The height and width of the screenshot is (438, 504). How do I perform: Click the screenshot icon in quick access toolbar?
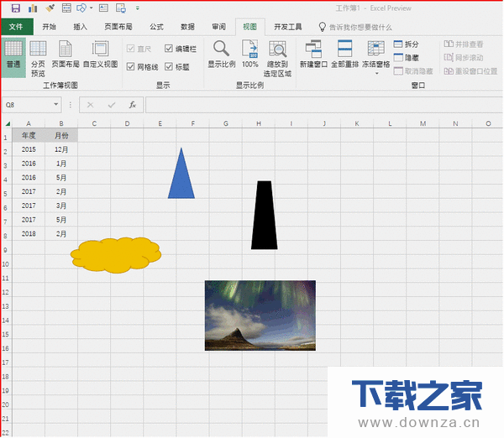click(x=121, y=8)
